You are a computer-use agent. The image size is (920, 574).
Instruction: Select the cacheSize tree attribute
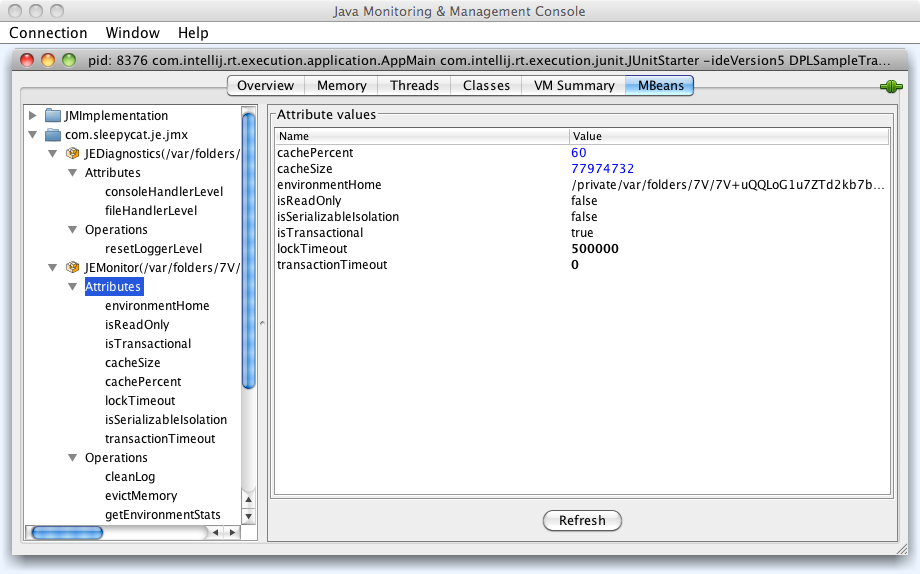(132, 363)
